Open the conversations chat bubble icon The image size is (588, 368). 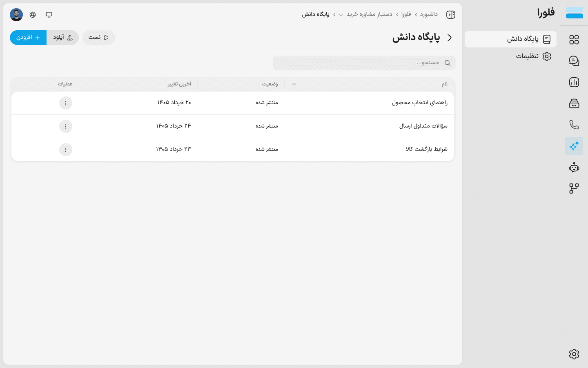tap(574, 61)
